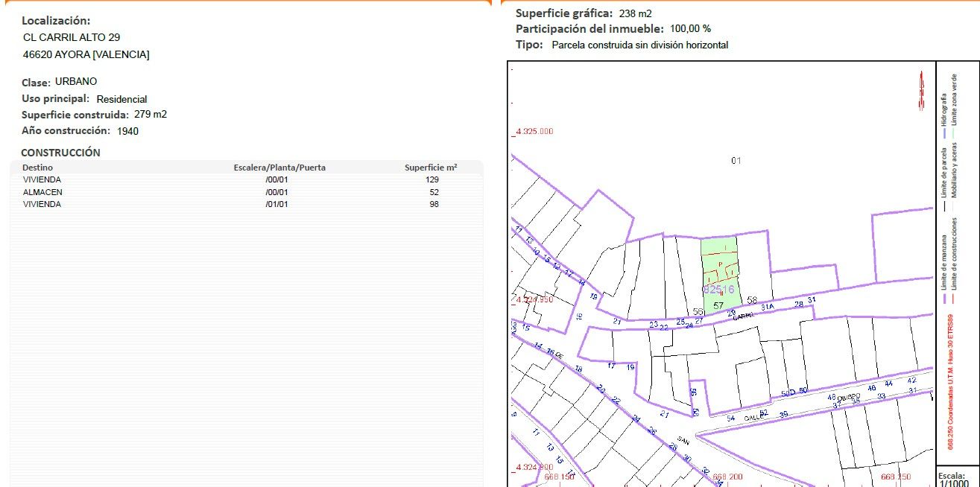The width and height of the screenshot is (980, 487).
Task: Click the green highlighted parcel 57 on map
Action: (x=719, y=268)
